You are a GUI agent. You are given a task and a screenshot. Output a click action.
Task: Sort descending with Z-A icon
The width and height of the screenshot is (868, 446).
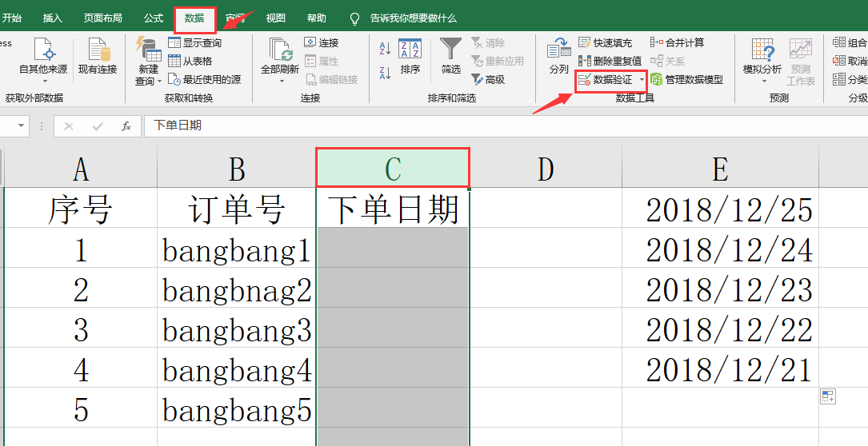pos(386,72)
